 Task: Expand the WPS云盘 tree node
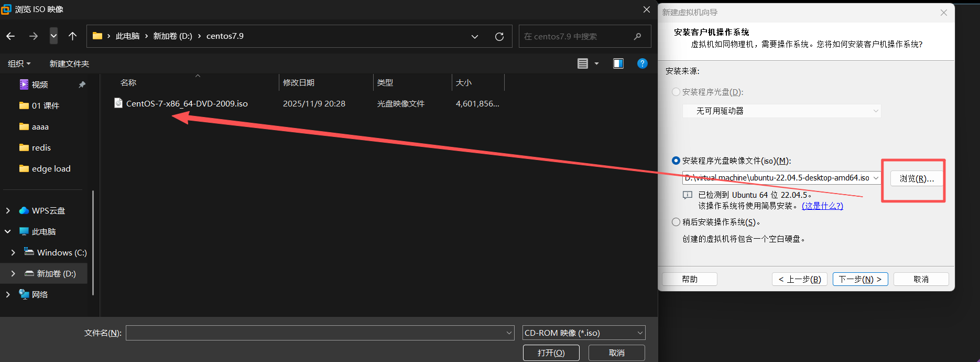pyautogui.click(x=8, y=210)
